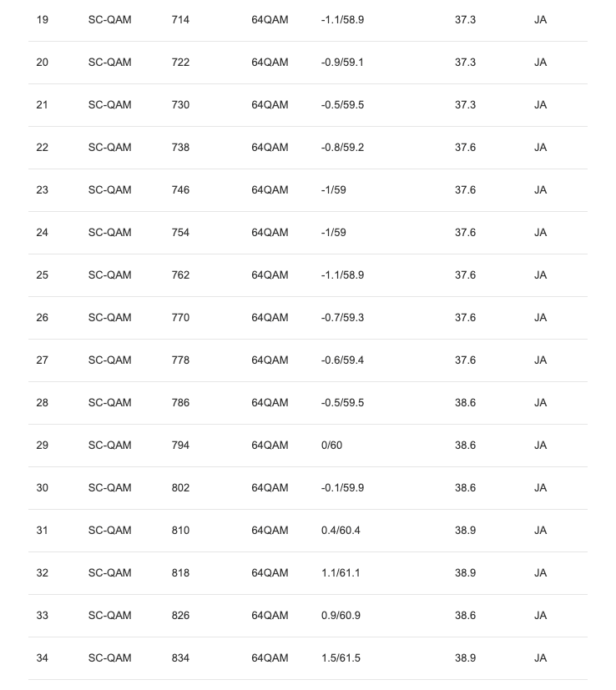Click frequency 722 in row 20
Screen dimensions: 616x690
click(180, 63)
